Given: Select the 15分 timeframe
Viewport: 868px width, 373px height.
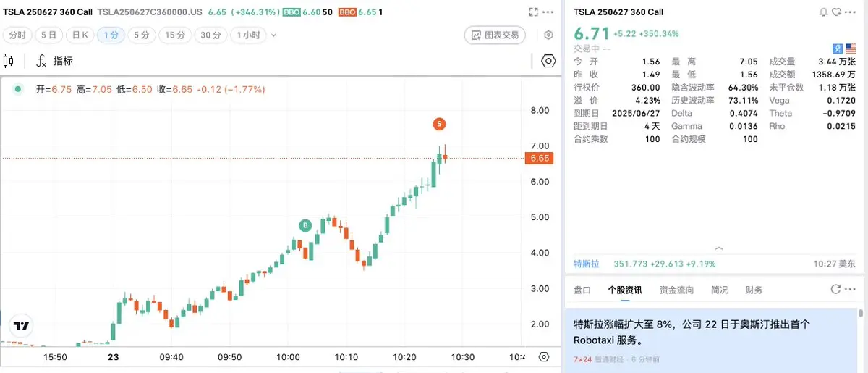Looking at the screenshot, I should (175, 35).
